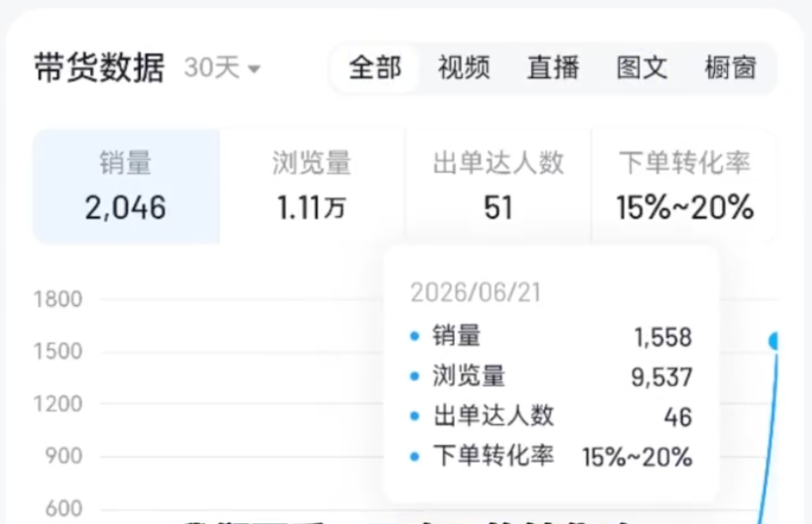Click the blue data point on the chart line

coord(774,341)
